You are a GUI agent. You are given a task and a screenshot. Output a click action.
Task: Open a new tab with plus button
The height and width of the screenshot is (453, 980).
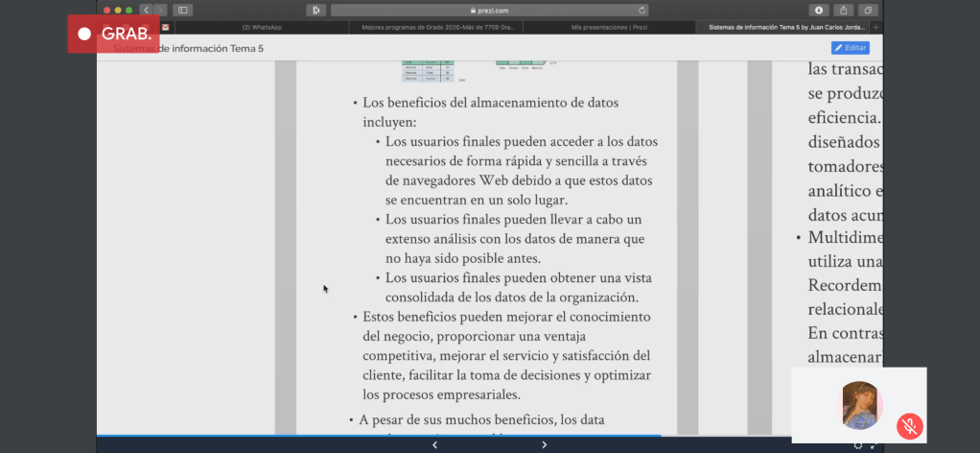(875, 28)
